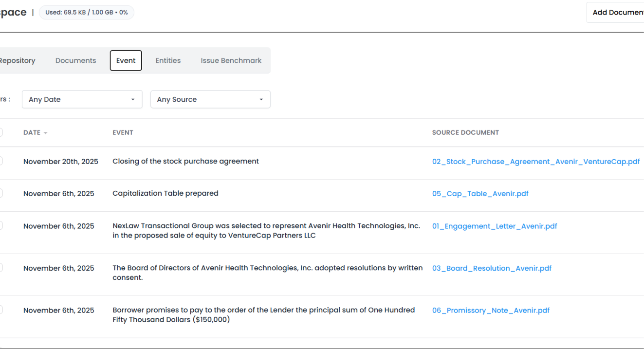The height and width of the screenshot is (350, 644).
Task: Select the Capitalization Table event checkbox
Action: pos(1,193)
